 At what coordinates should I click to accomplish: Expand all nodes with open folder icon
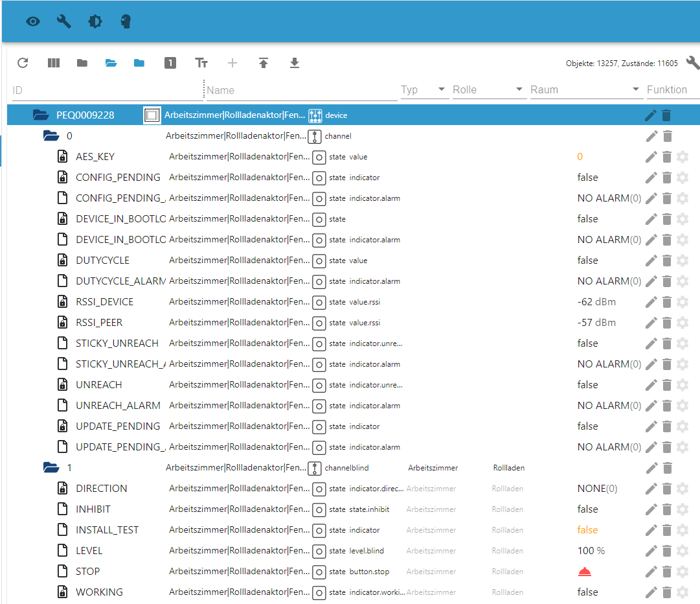click(111, 63)
